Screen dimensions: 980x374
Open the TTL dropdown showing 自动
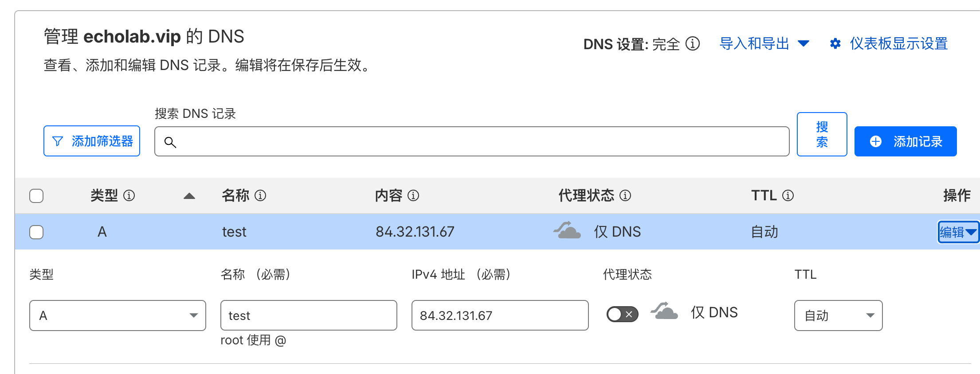tap(838, 316)
